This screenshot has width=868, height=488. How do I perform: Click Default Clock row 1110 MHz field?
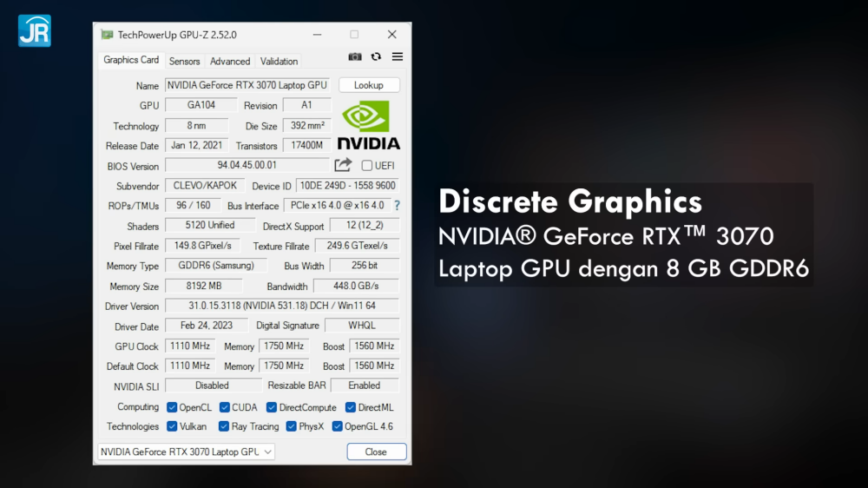190,366
